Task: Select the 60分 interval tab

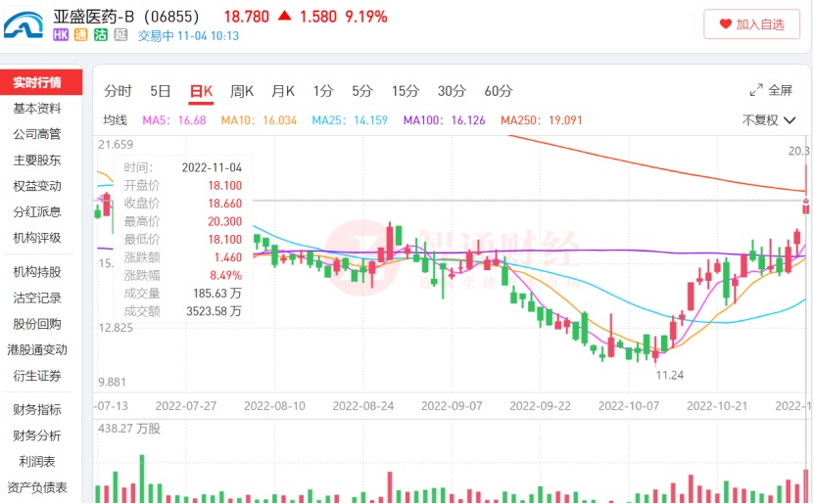Action: [x=498, y=91]
